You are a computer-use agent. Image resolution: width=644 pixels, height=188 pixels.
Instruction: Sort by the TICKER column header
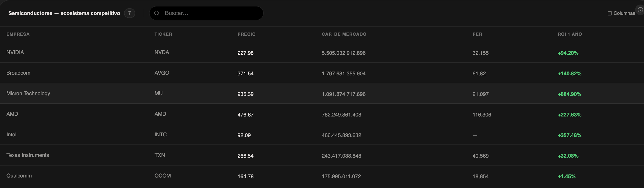(163, 34)
